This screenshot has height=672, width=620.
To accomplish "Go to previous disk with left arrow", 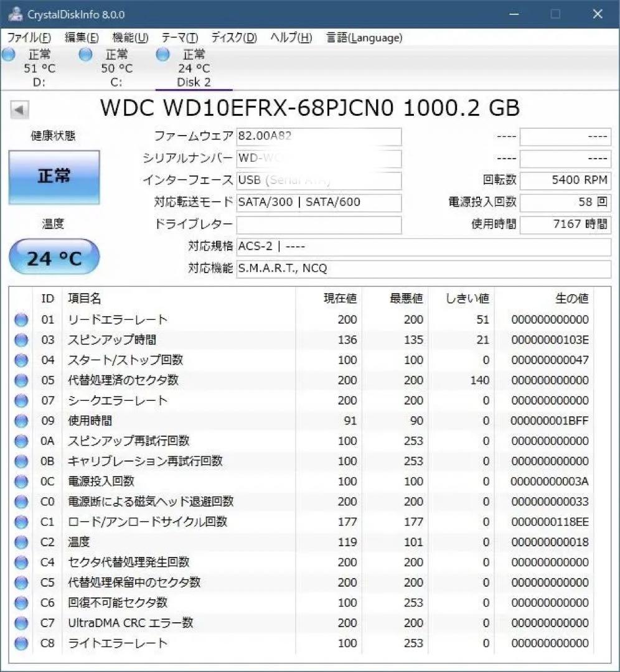I will click(19, 110).
